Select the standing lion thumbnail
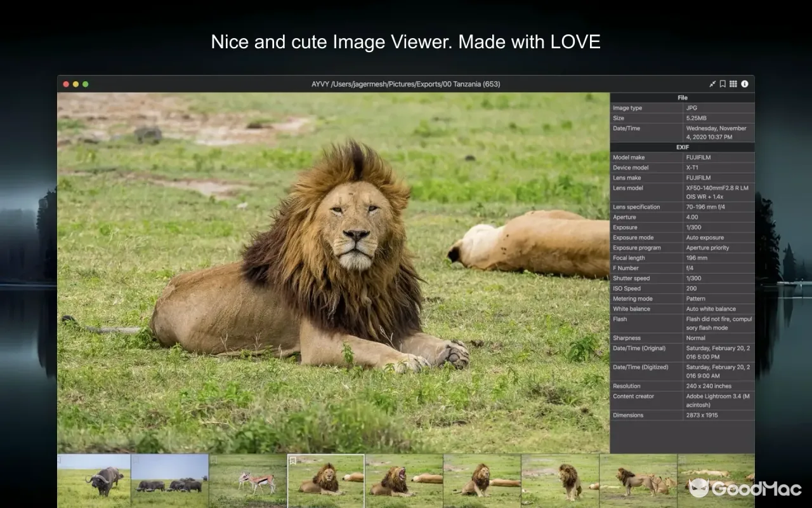 [x=560, y=481]
